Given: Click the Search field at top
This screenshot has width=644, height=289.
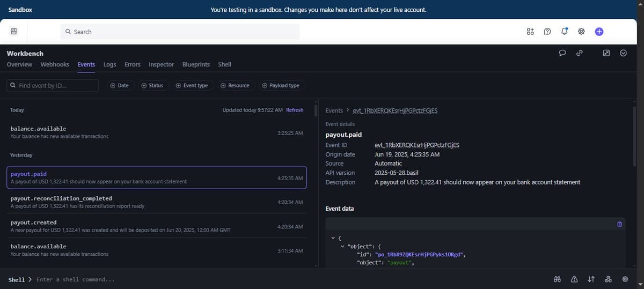Looking at the screenshot, I should 179,32.
